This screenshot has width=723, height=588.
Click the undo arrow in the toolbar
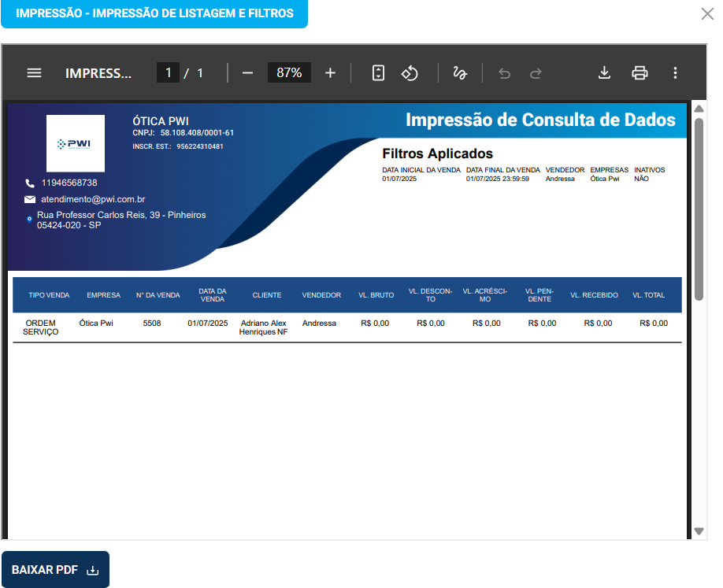(x=504, y=72)
